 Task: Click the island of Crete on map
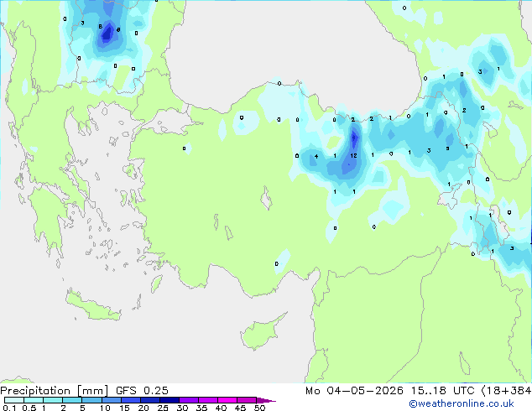click(x=93, y=307)
